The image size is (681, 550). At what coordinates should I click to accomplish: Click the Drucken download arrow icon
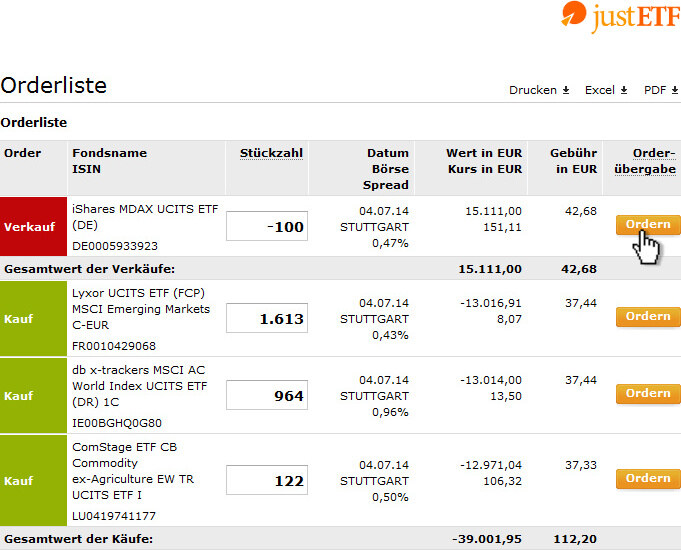[566, 90]
